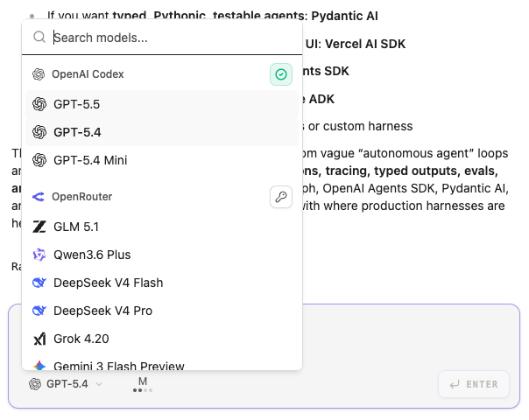Click the OpenRouter provider logo

[x=39, y=197]
